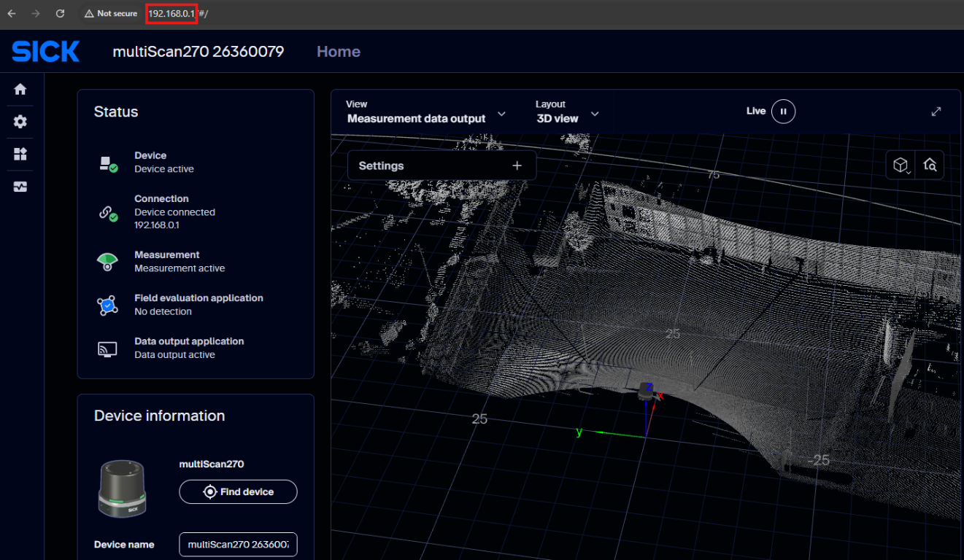964x560 pixels.
Task: Reload the page in browser
Action: [x=61, y=13]
